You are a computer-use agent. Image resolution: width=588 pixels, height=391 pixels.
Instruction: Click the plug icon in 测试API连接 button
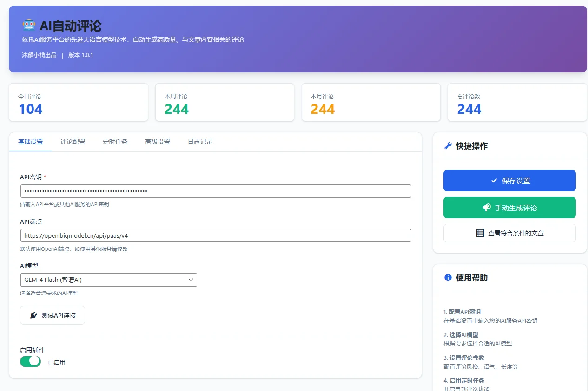(x=33, y=315)
